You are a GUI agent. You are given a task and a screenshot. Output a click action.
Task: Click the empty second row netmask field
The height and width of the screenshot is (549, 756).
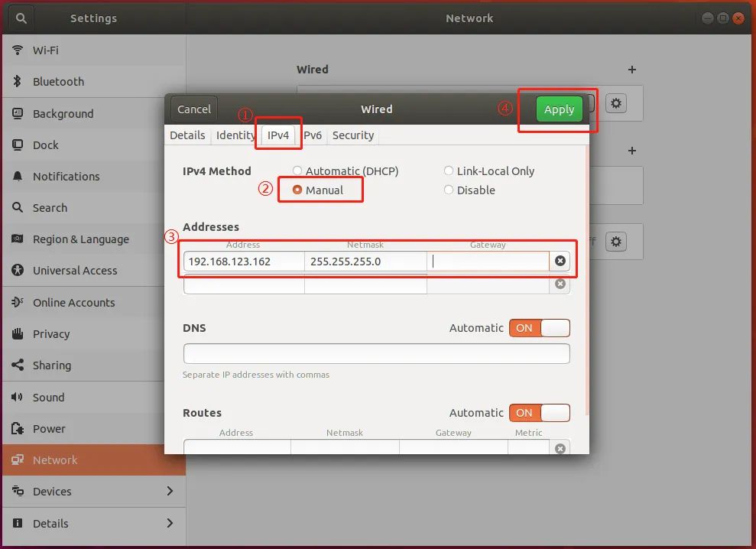point(365,284)
